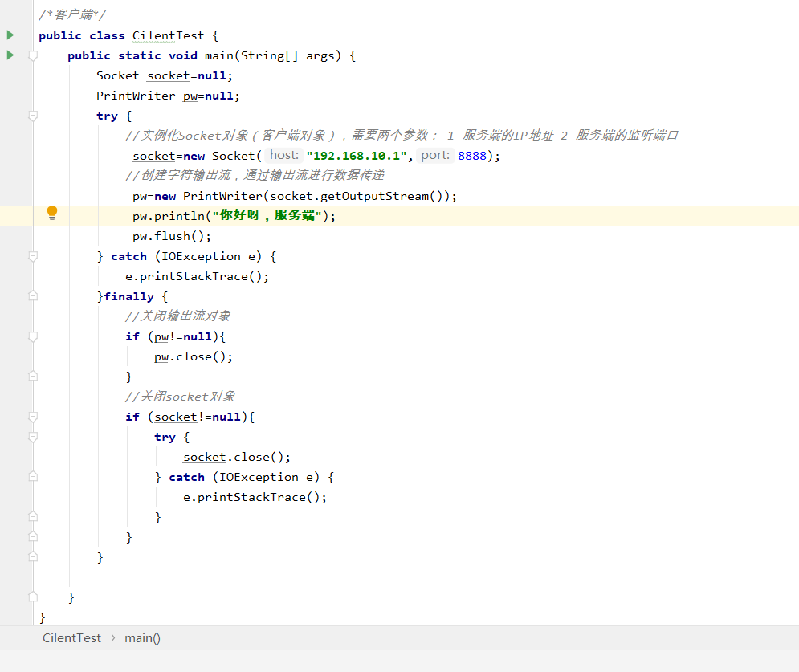Image resolution: width=799 pixels, height=672 pixels.
Task: Collapse the finally block fold marker
Action: 33,296
